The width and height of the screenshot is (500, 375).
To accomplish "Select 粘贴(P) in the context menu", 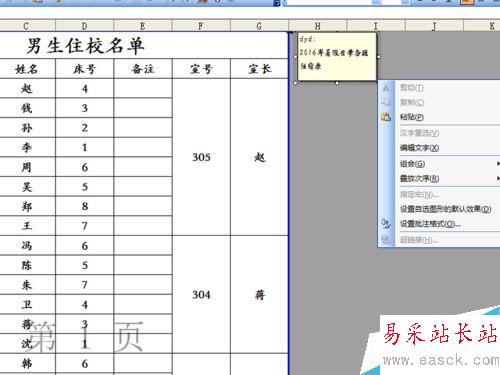I will [x=412, y=117].
